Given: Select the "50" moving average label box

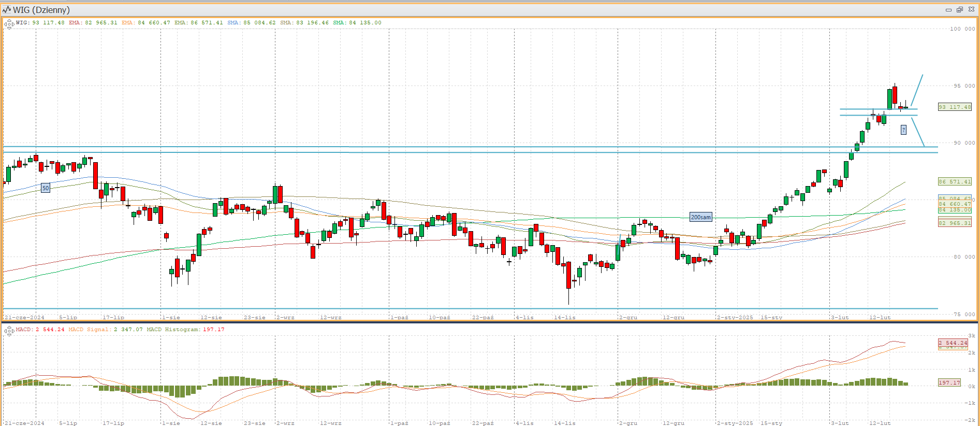Looking at the screenshot, I should (46, 188).
